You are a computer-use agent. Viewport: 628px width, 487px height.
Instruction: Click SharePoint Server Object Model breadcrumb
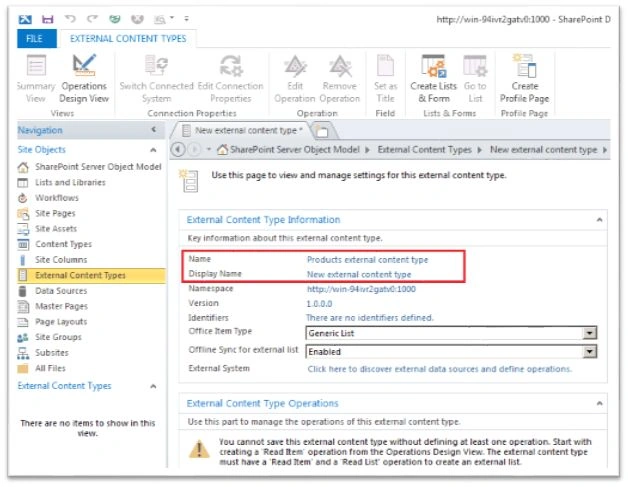point(295,150)
